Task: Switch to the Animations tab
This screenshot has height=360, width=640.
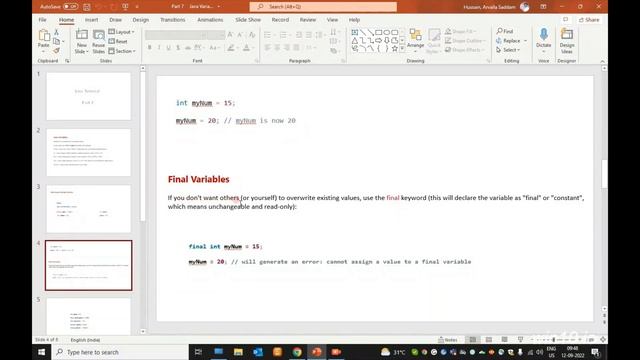Action: [x=210, y=20]
